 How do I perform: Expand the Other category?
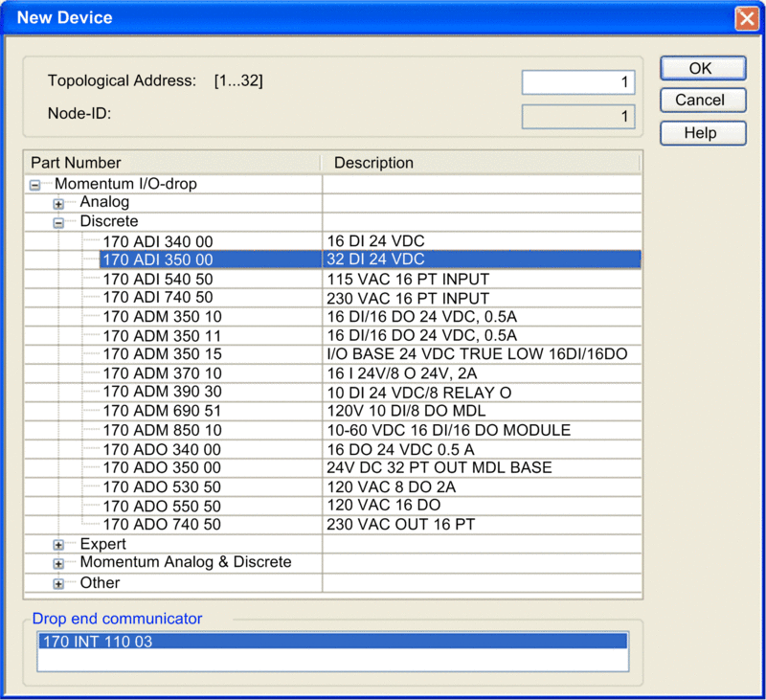coord(58,583)
